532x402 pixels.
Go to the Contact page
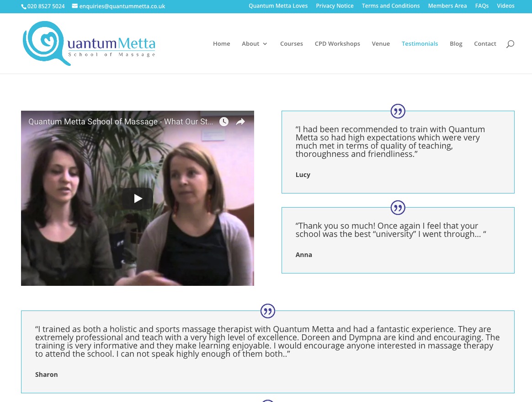point(485,44)
